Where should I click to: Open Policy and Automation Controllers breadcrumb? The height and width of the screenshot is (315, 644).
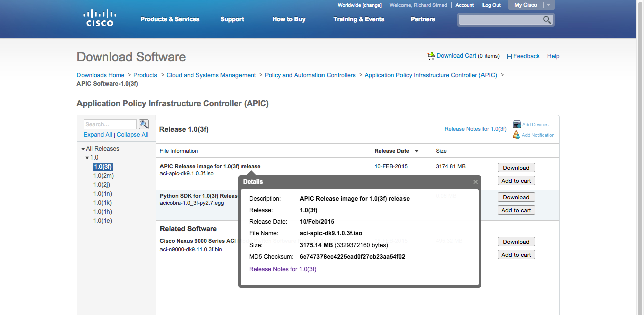(x=310, y=75)
